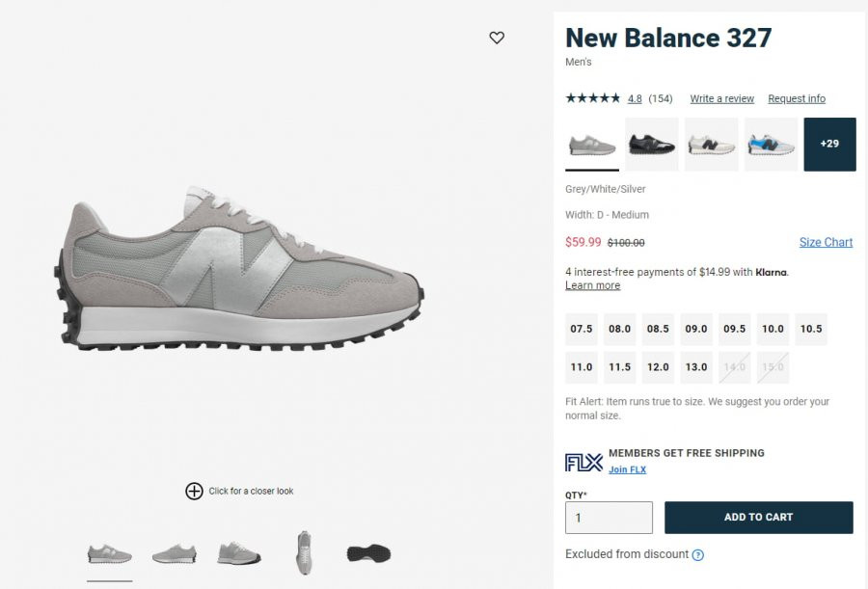
Task: Open the Size Chart link
Action: tap(826, 242)
